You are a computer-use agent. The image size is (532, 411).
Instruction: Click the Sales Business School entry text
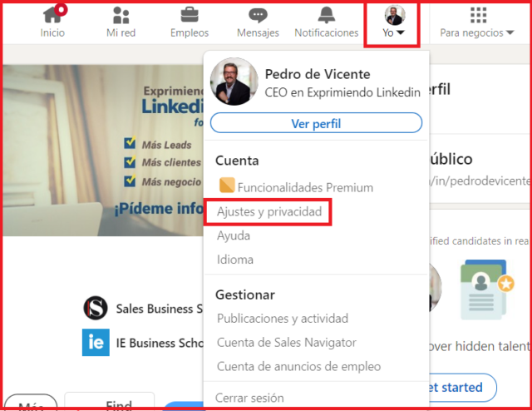pyautogui.click(x=160, y=309)
